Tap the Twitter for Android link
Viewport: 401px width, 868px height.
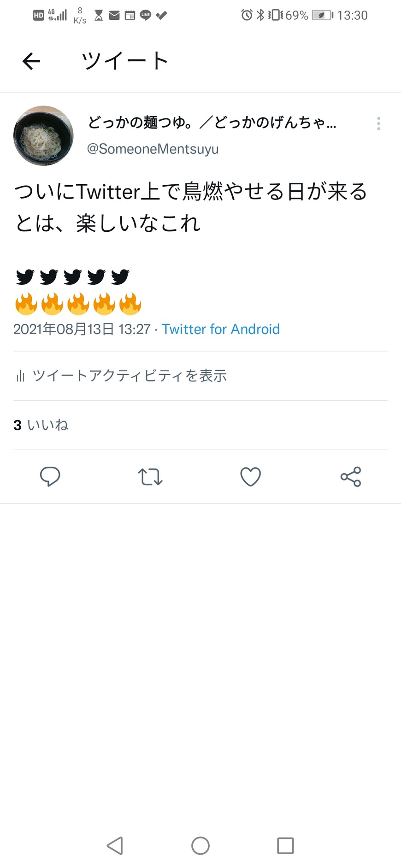point(221,329)
